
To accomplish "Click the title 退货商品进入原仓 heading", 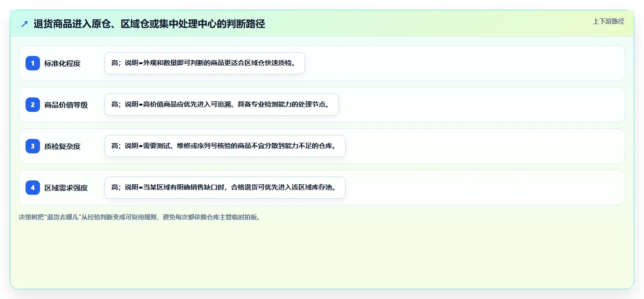I will coord(149,24).
